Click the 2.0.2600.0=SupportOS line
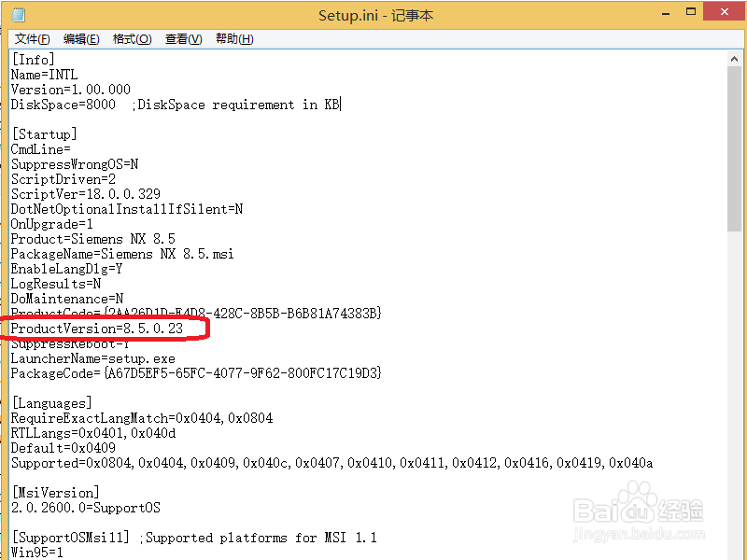Viewport: 747px width, 560px height. (86, 508)
